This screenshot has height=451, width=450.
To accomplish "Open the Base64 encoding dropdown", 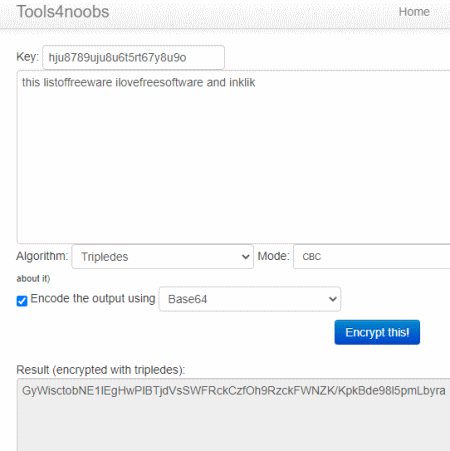I will point(250,299).
